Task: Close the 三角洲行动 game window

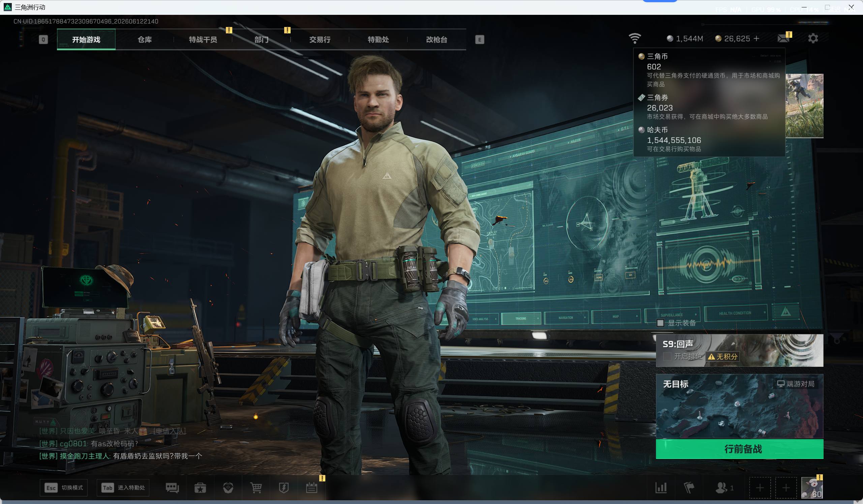Action: [x=851, y=7]
